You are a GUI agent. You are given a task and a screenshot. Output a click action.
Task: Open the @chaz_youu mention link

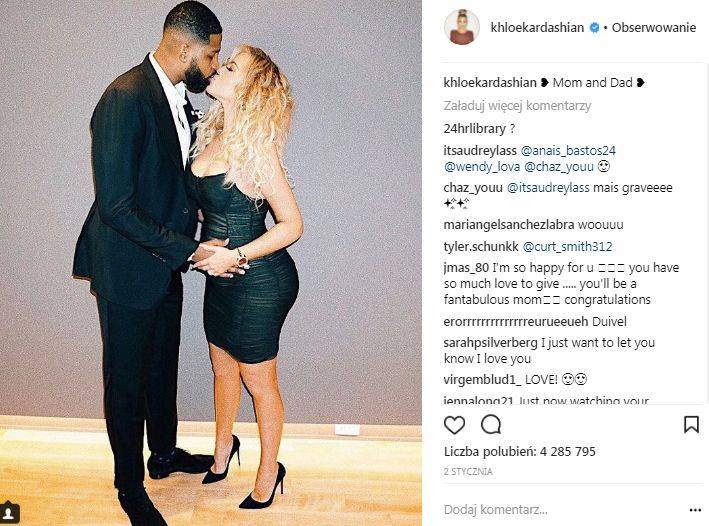pyautogui.click(x=559, y=167)
